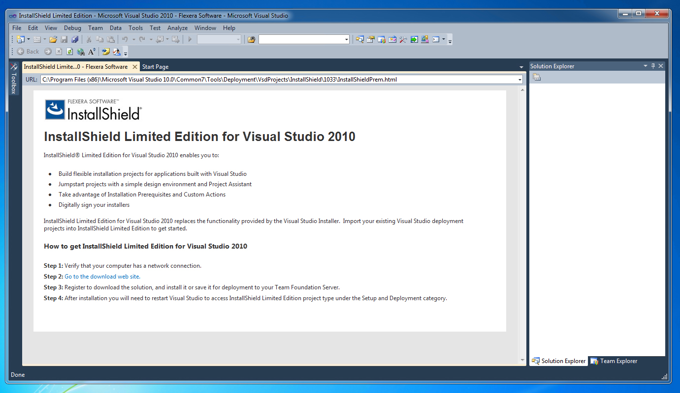Viewport: 680px width, 393px height.
Task: Click the Cut scissors icon
Action: (89, 39)
